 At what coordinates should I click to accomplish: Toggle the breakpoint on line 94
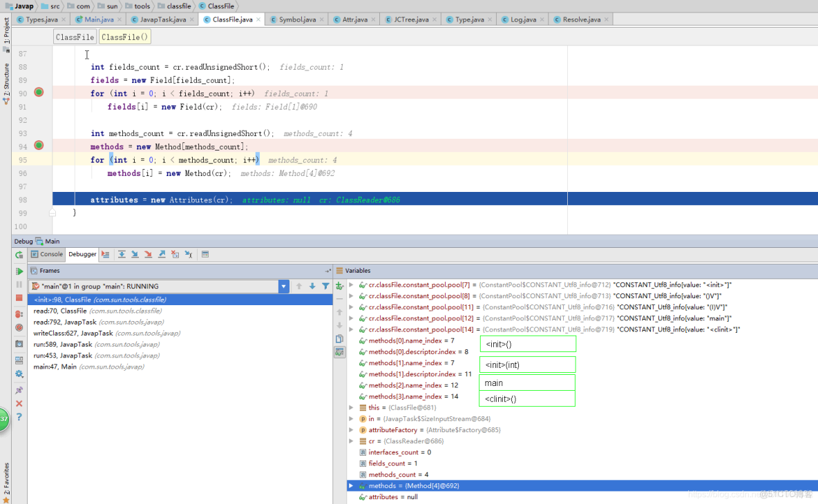[x=39, y=146]
